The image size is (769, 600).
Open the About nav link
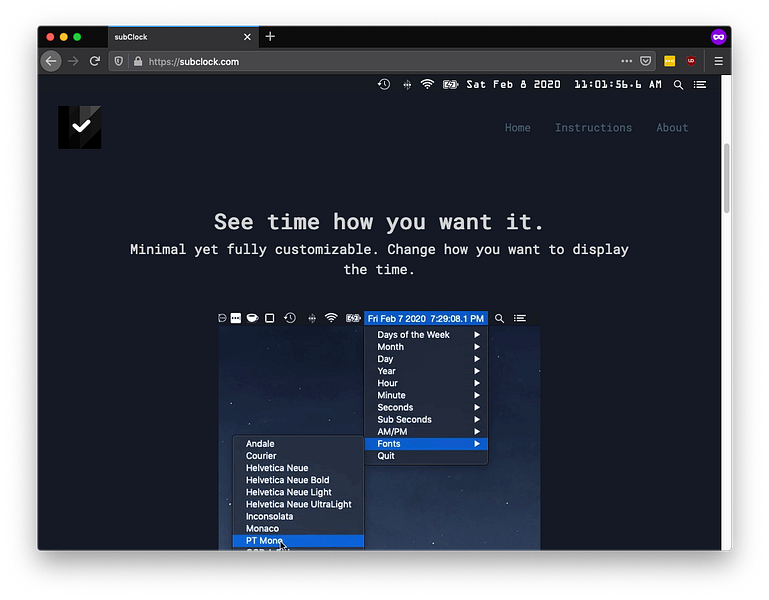coord(672,128)
